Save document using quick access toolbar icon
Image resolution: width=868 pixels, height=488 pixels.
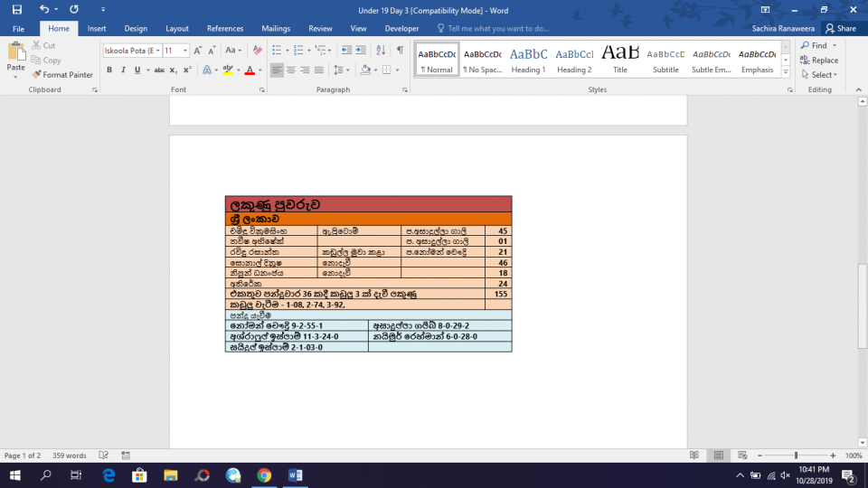(16, 10)
